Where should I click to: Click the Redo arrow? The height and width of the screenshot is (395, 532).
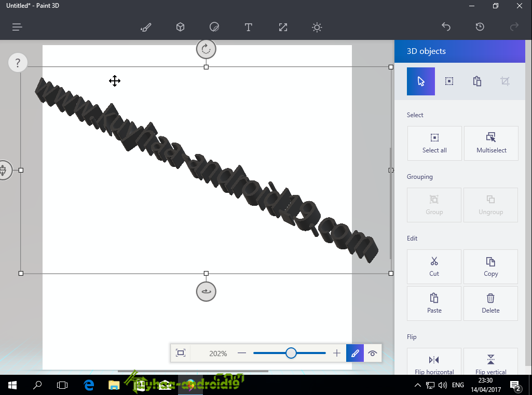click(514, 27)
